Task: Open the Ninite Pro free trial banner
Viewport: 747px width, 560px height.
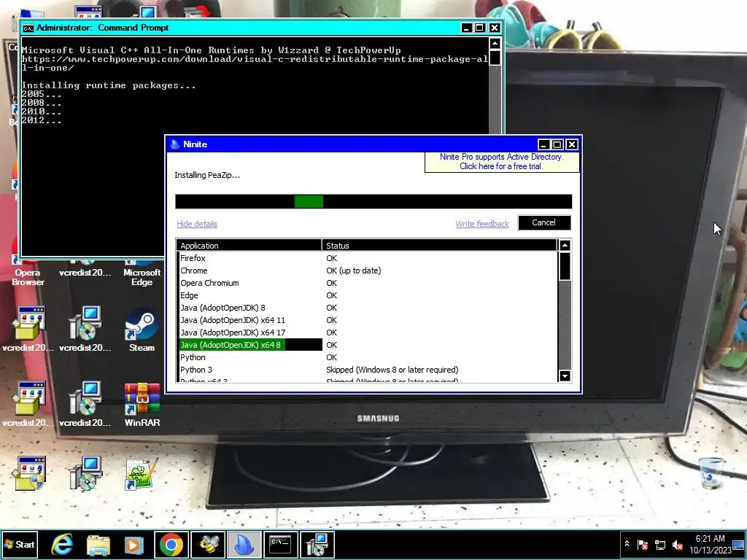Action: point(502,161)
